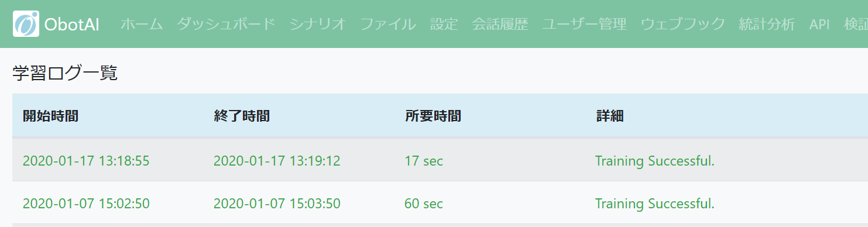Click the 学習ログ一覧 heading

(x=65, y=73)
